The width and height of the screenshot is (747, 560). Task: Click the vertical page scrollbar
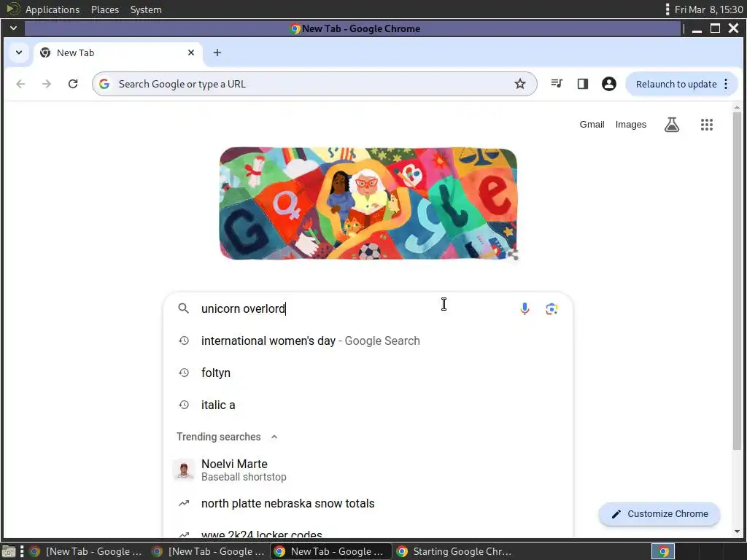pyautogui.click(x=737, y=281)
